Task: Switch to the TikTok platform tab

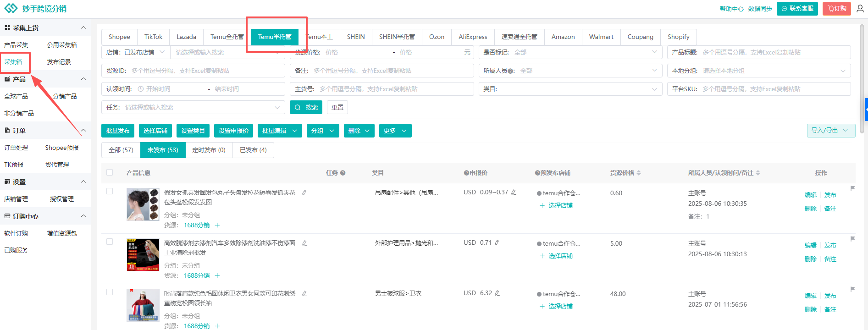Action: pyautogui.click(x=153, y=37)
